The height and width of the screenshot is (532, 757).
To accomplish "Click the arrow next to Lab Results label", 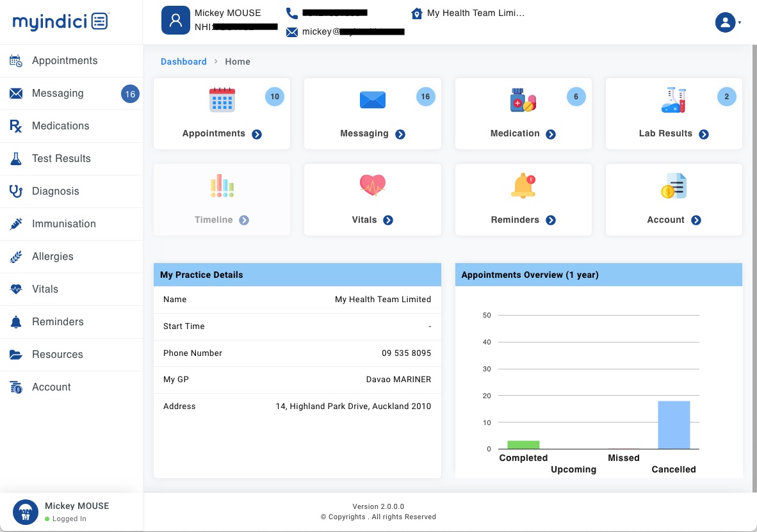I will pos(704,134).
